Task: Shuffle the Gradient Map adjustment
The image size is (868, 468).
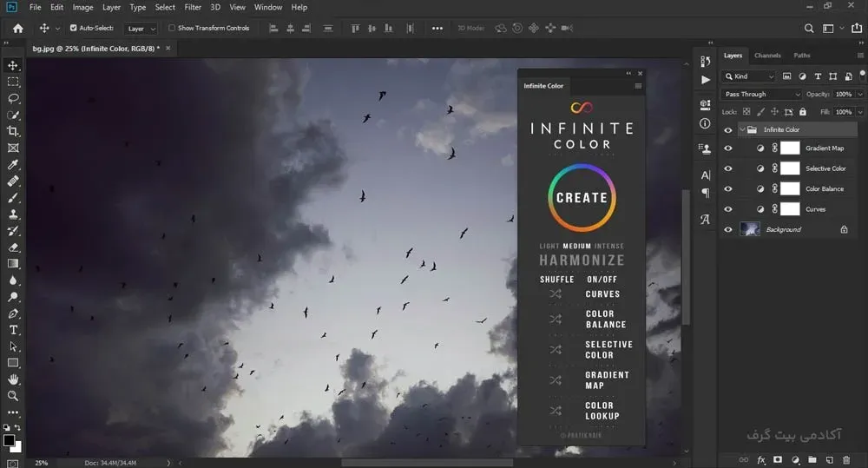Action: coord(556,380)
